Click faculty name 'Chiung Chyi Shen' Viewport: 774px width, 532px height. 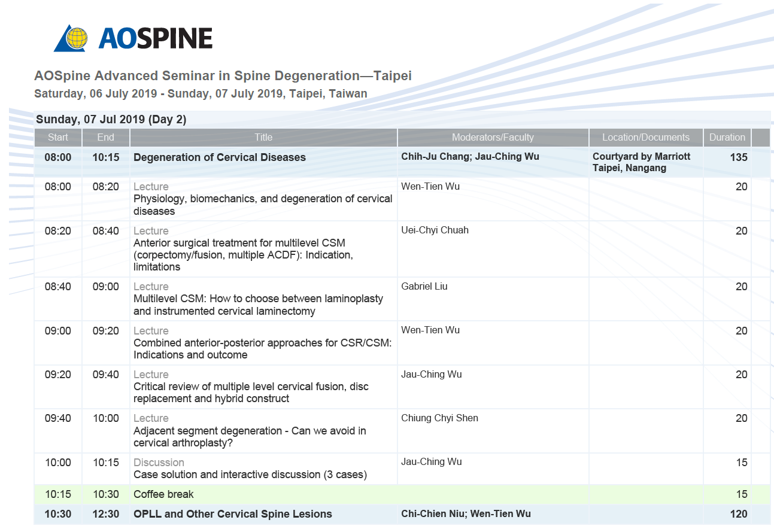point(439,418)
